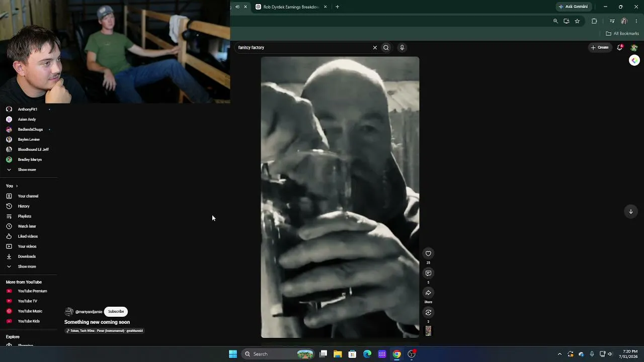Open Chrome page zoom control
The height and width of the screenshot is (362, 644).
point(555,21)
